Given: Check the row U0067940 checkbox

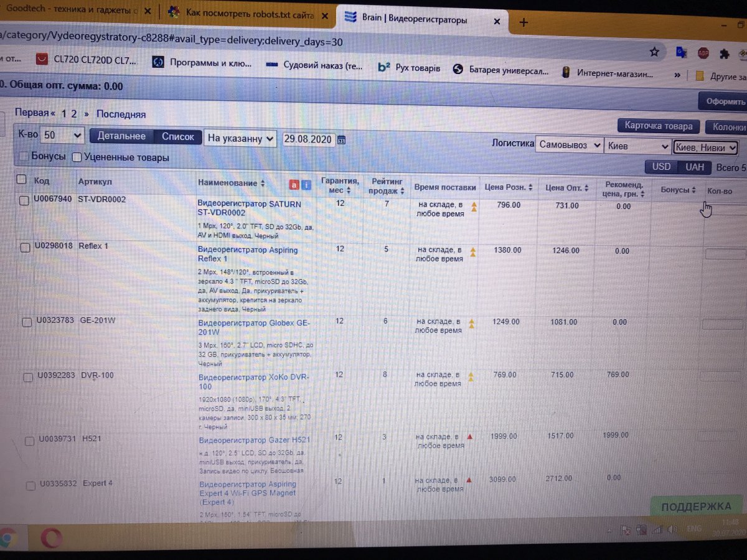Looking at the screenshot, I should coord(24,200).
